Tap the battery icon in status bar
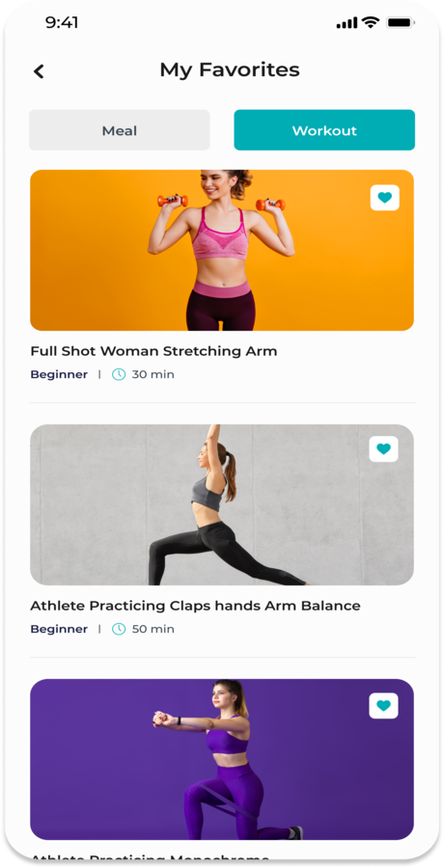The width and height of the screenshot is (444, 868). 401,23
